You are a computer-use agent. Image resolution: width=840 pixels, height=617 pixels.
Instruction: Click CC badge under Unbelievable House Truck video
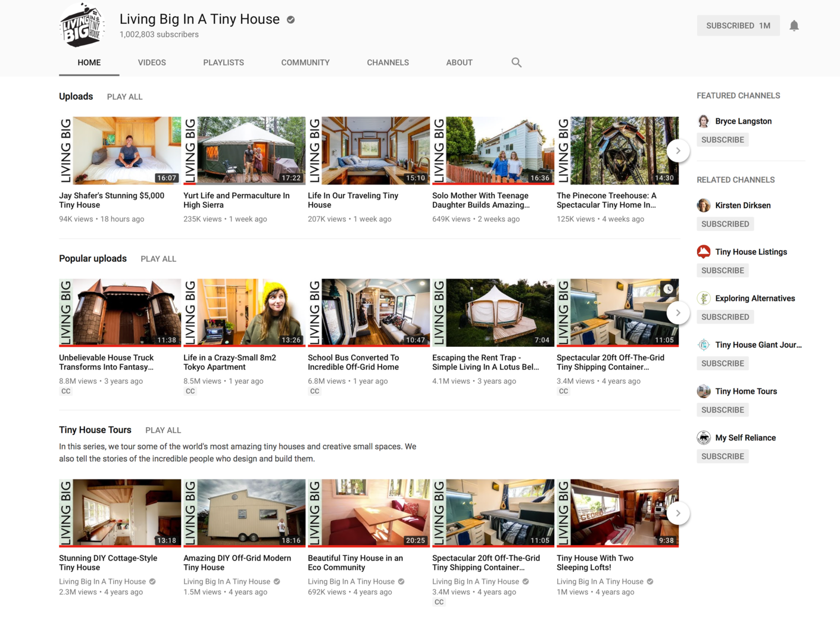click(x=65, y=391)
